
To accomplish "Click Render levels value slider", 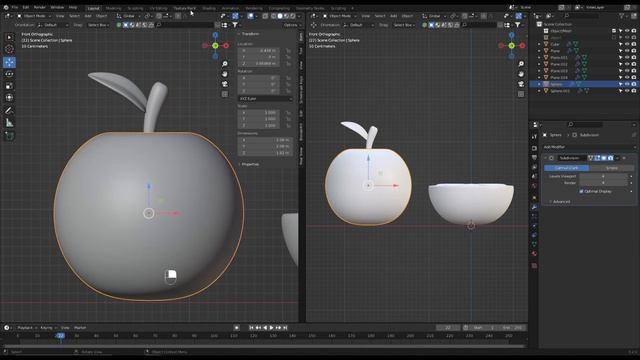I will pyautogui.click(x=603, y=183).
